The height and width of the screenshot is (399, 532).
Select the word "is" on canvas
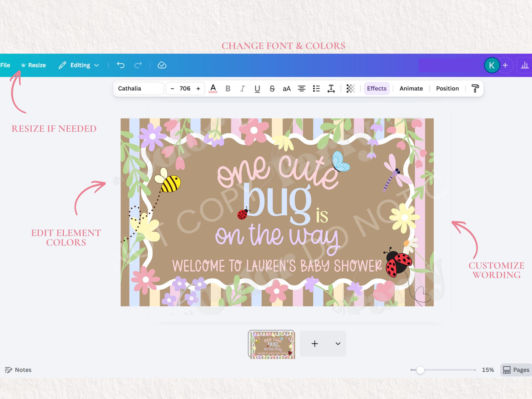322,216
